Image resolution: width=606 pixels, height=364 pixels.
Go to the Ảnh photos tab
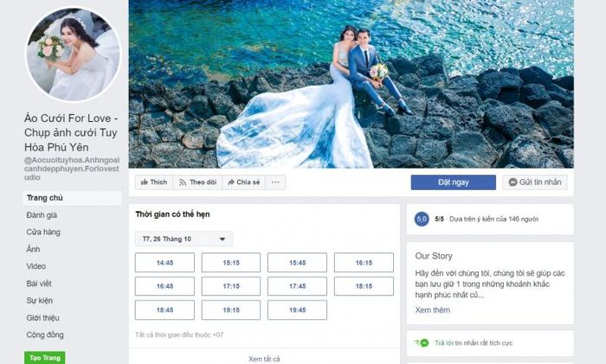coord(33,249)
